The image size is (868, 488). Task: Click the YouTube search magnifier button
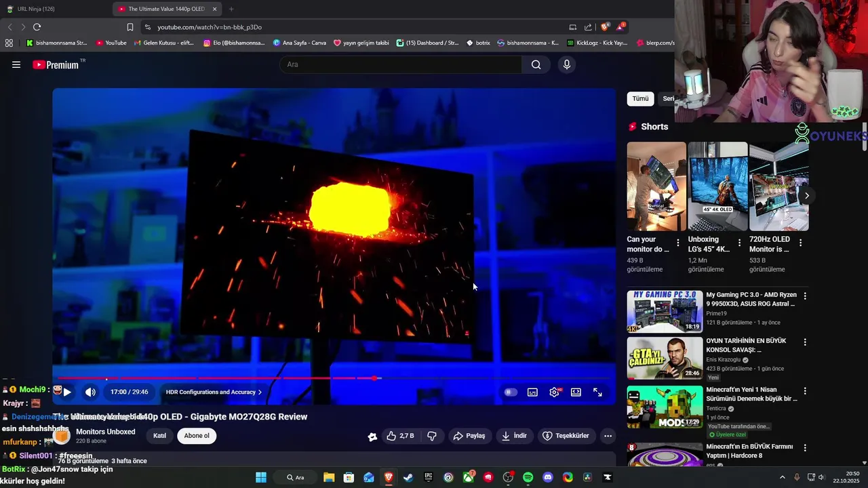click(536, 64)
